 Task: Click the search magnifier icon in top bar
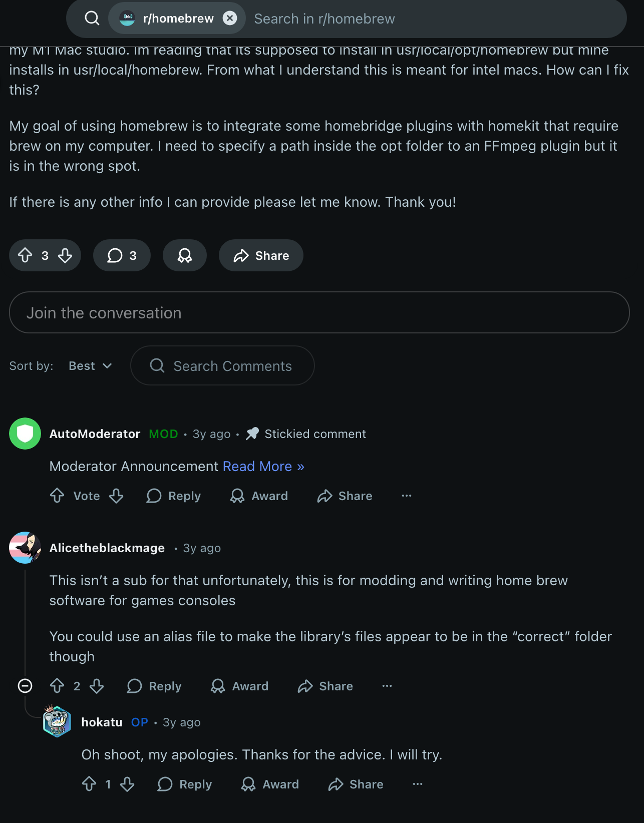tap(92, 19)
